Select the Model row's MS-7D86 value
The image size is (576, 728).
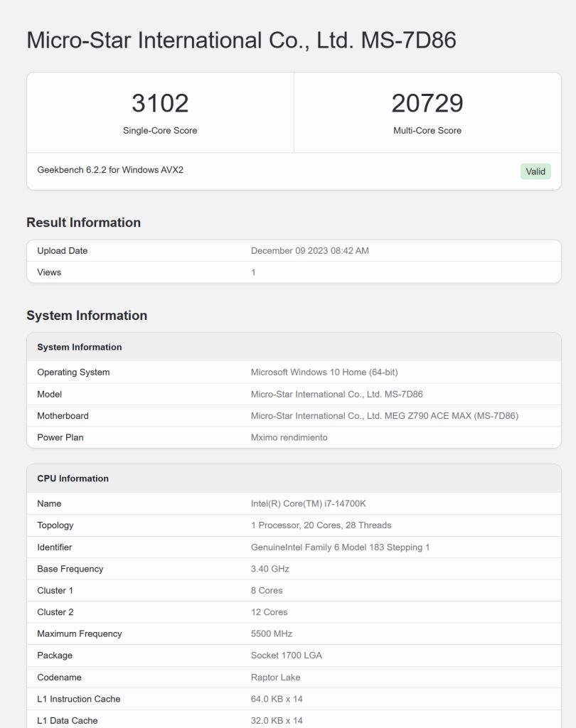pos(337,394)
